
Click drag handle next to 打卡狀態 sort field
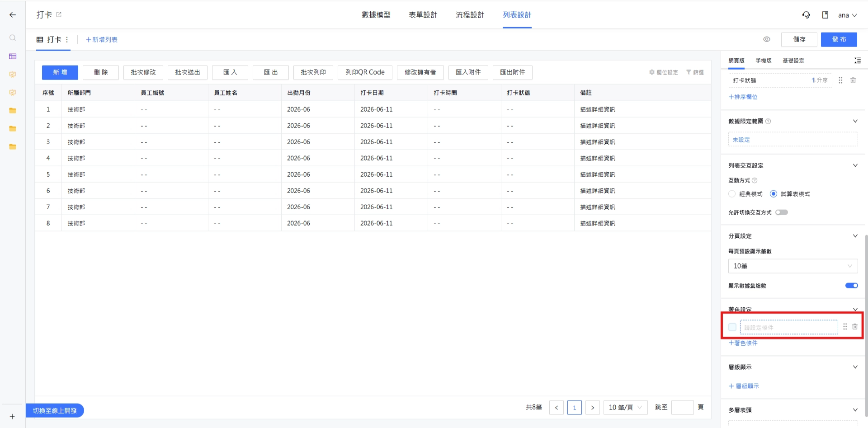click(840, 80)
